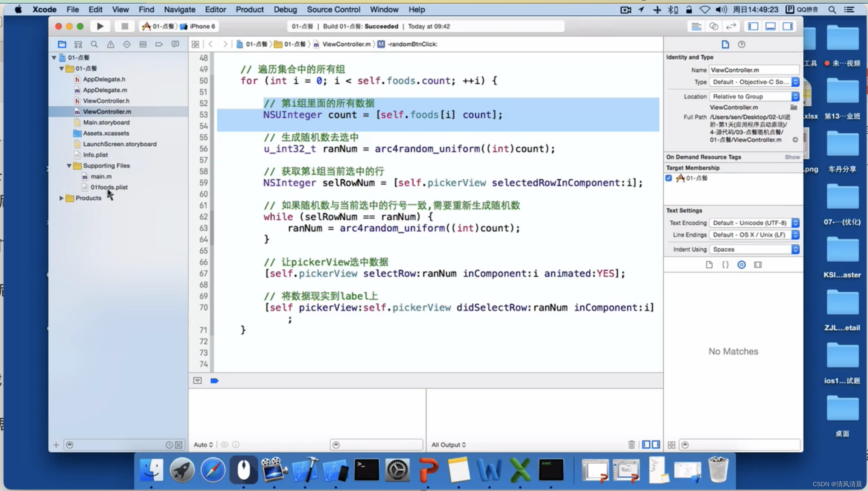Expand the Products group

click(x=61, y=198)
